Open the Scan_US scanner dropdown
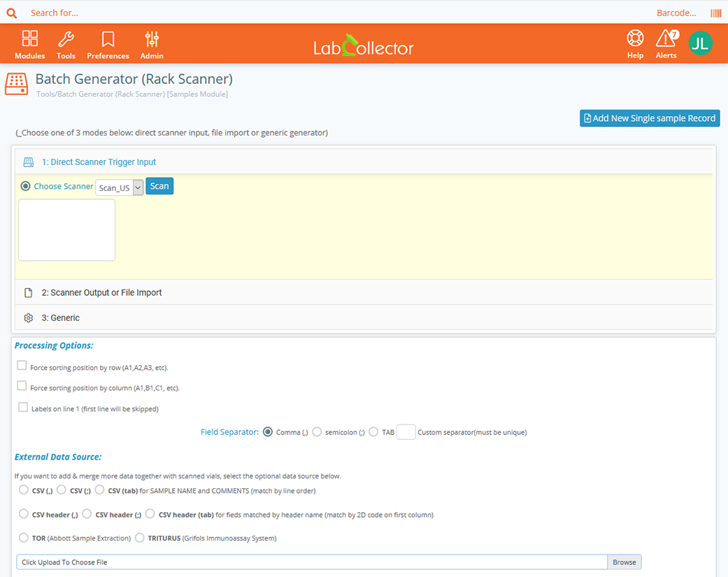 [120, 187]
